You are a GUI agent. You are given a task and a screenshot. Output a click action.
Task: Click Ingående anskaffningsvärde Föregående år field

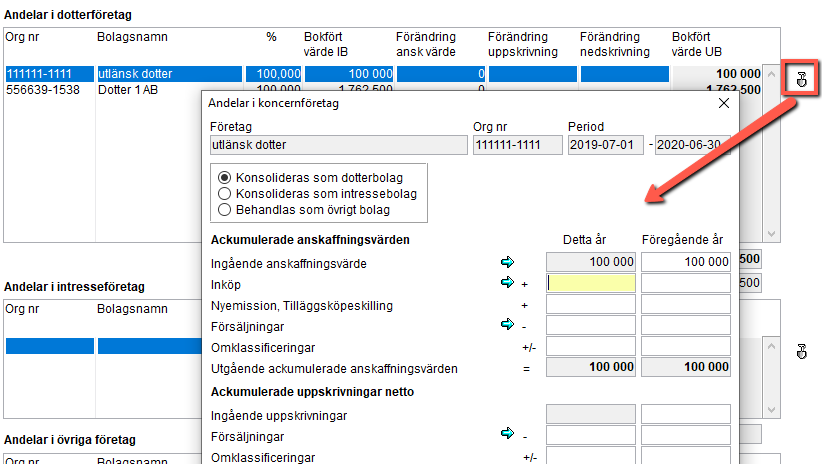[686, 262]
